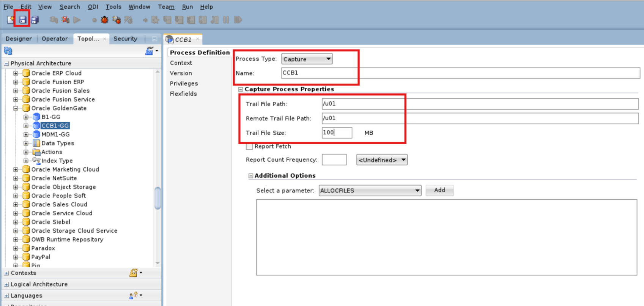The height and width of the screenshot is (306, 644).
Task: Open the Context section of CCB1
Action: [181, 63]
